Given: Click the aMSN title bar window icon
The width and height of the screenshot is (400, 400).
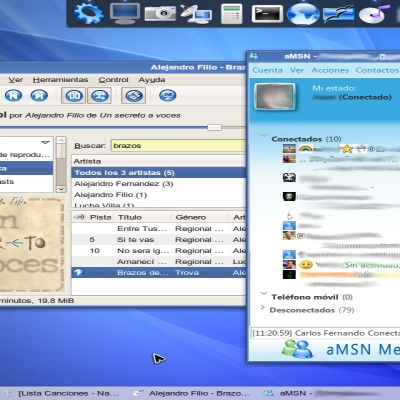Looking at the screenshot, I should (254, 56).
